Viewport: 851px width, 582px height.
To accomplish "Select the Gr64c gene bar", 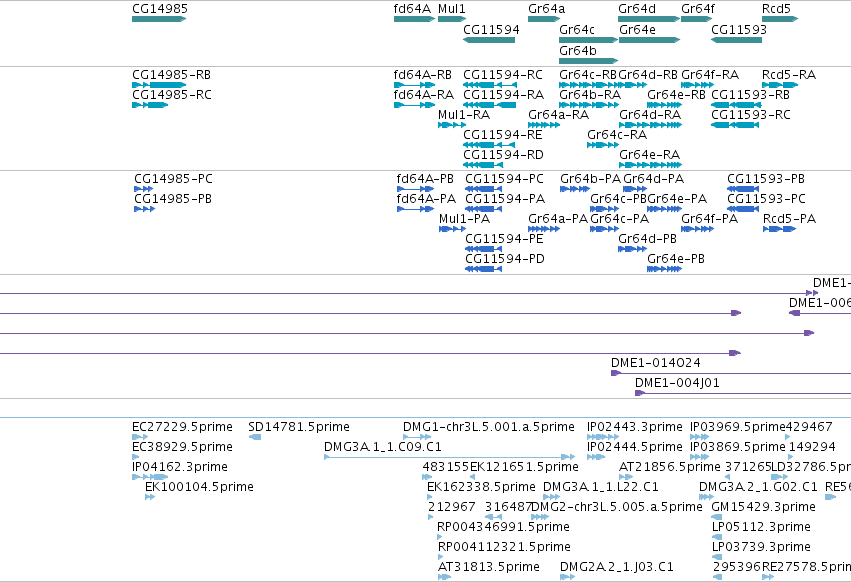I will (x=589, y=40).
